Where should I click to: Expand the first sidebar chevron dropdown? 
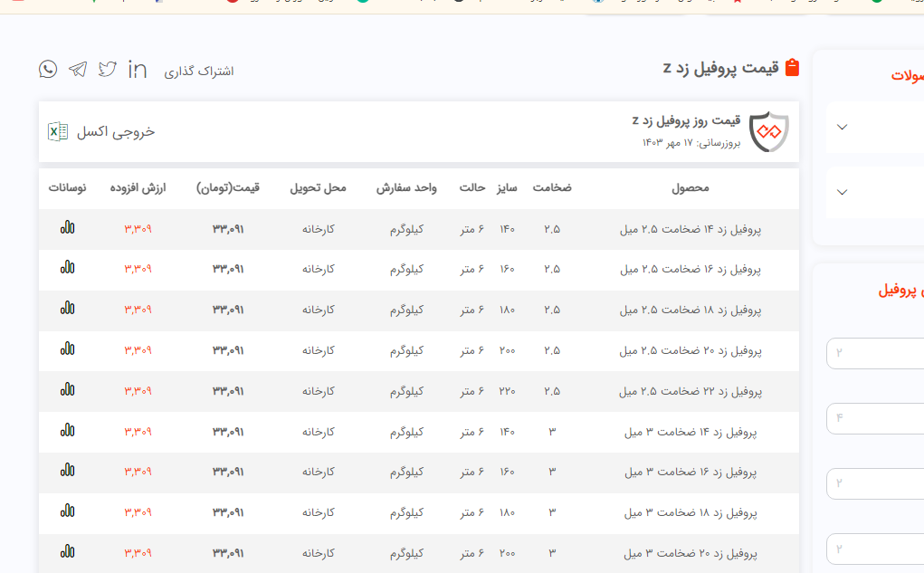click(843, 127)
